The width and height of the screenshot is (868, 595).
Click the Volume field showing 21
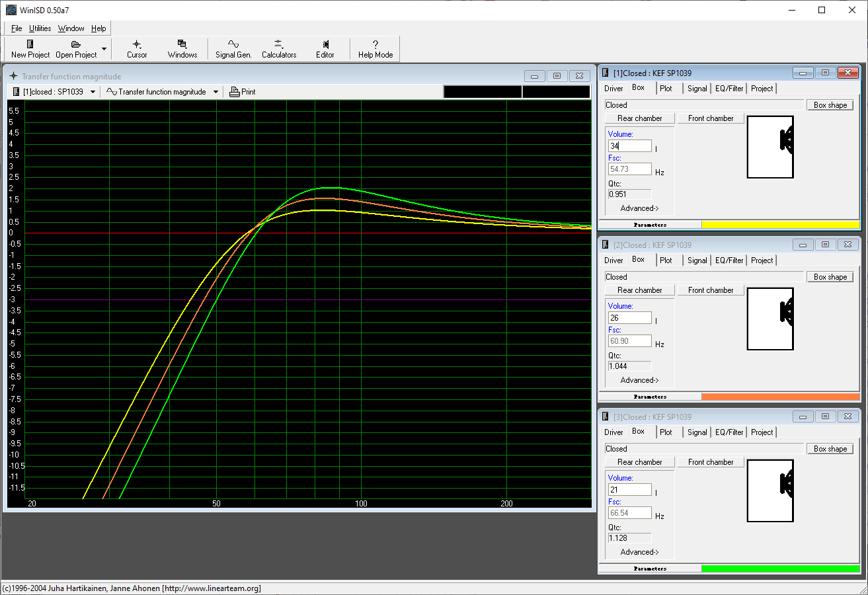[x=630, y=490]
